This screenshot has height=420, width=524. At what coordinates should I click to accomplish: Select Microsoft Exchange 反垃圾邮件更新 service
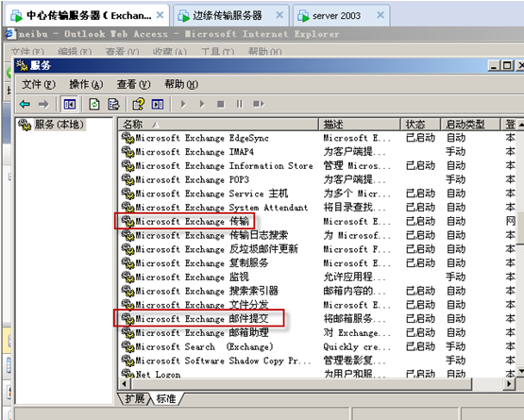click(216, 249)
